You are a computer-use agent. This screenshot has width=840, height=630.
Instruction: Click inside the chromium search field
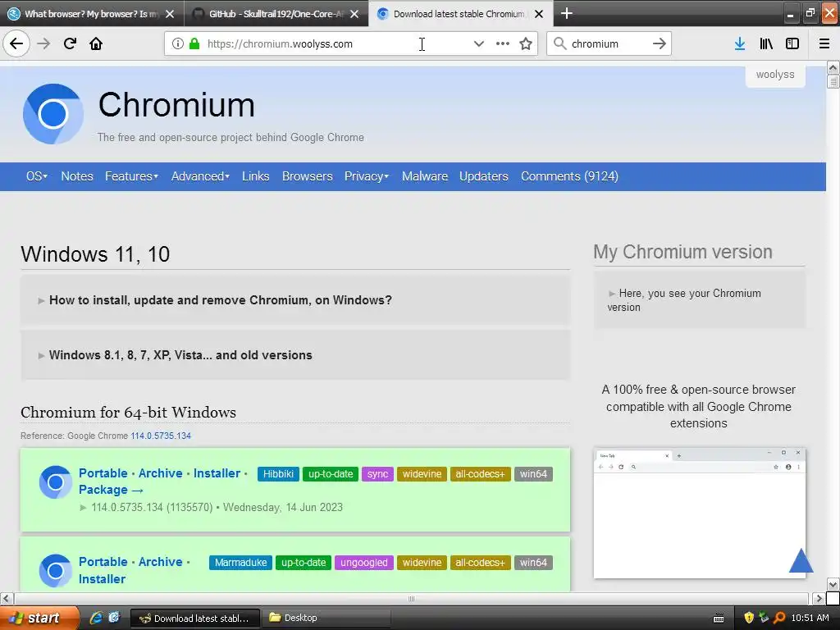click(x=608, y=43)
